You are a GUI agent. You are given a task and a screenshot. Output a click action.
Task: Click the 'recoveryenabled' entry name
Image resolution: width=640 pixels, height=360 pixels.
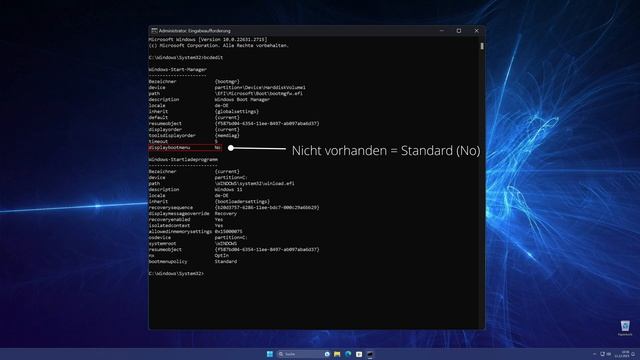(x=169, y=220)
